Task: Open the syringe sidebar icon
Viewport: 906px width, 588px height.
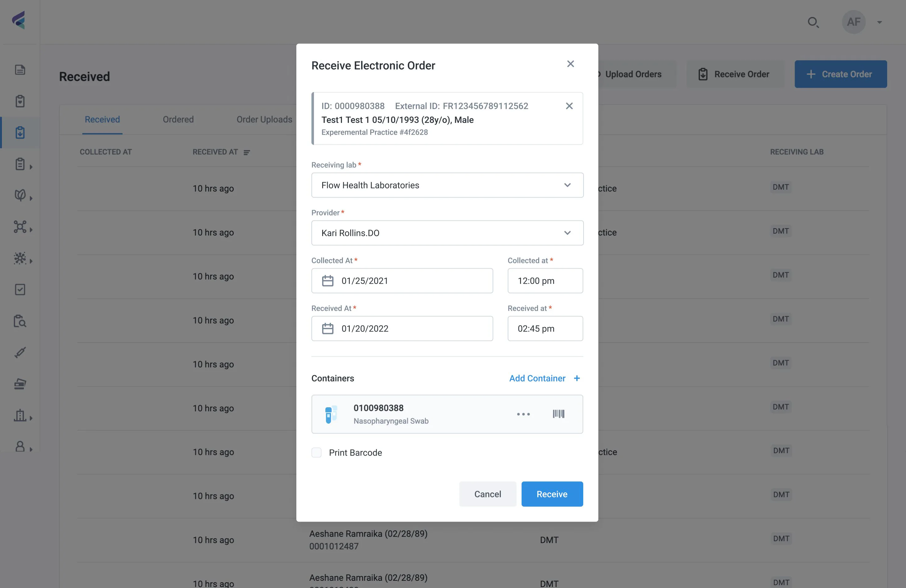Action: [20, 352]
